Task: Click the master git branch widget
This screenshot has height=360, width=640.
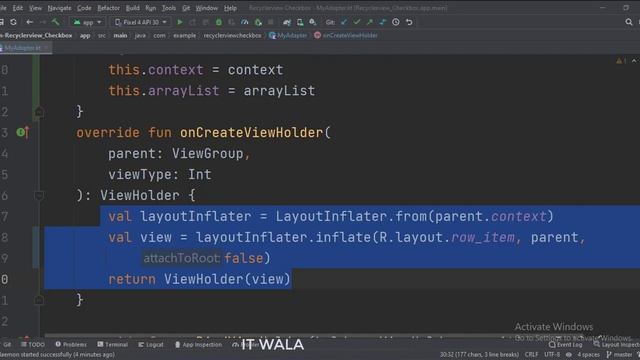Action: (620, 355)
